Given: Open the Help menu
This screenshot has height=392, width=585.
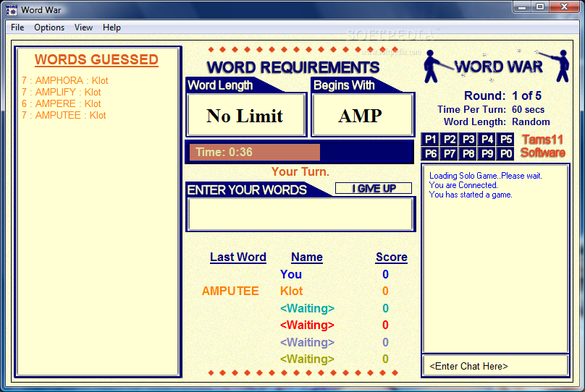Looking at the screenshot, I should [x=111, y=27].
